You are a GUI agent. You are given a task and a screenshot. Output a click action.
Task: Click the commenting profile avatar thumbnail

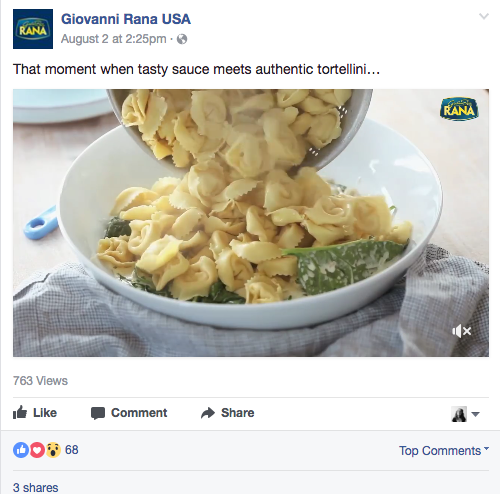459,414
